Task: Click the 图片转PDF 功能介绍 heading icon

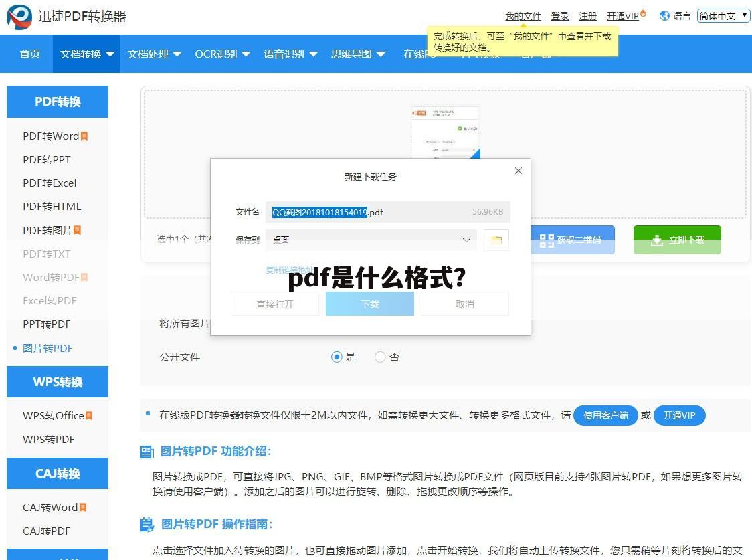Action: point(147,452)
